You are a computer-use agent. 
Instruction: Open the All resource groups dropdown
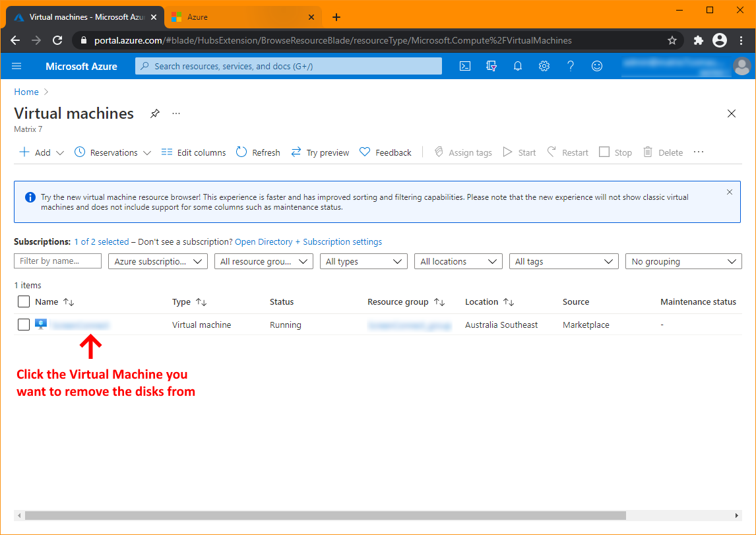264,261
